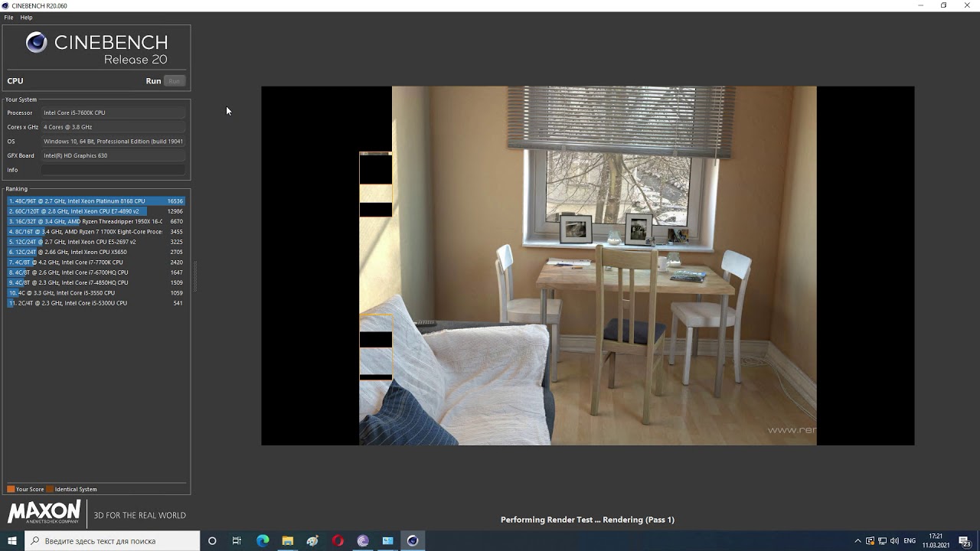Click the side panel splitter handle
Viewport: 980px width, 551px height.
point(195,275)
